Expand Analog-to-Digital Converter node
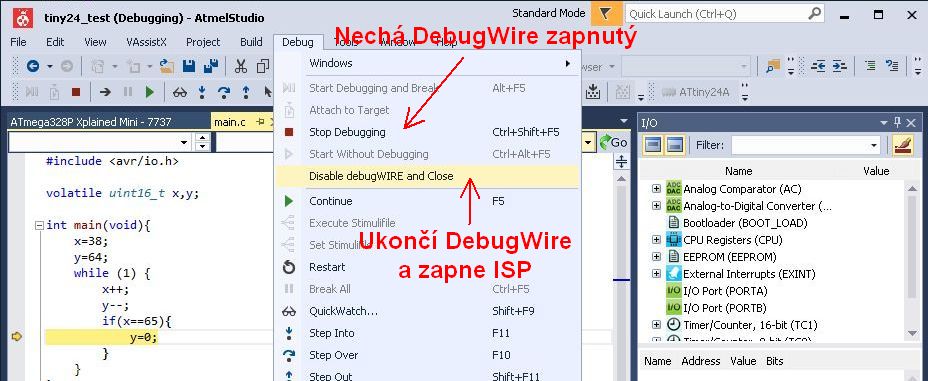The height and width of the screenshot is (381, 928). tap(656, 206)
